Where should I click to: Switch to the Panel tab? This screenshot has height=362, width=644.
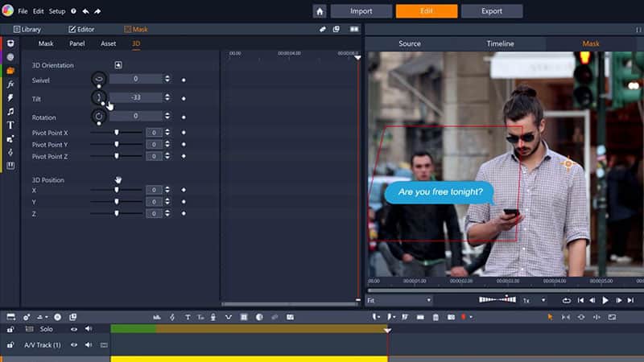coord(77,43)
